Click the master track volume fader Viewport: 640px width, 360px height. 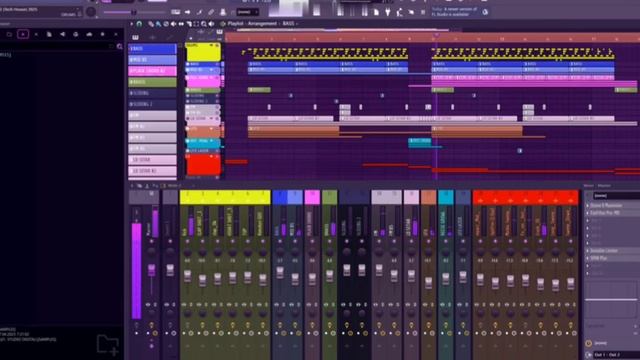(x=151, y=270)
